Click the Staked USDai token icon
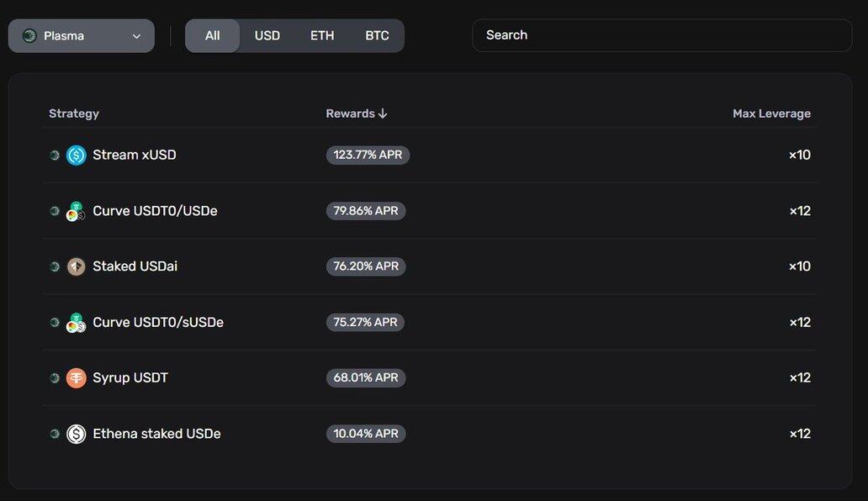The width and height of the screenshot is (868, 501). [77, 266]
